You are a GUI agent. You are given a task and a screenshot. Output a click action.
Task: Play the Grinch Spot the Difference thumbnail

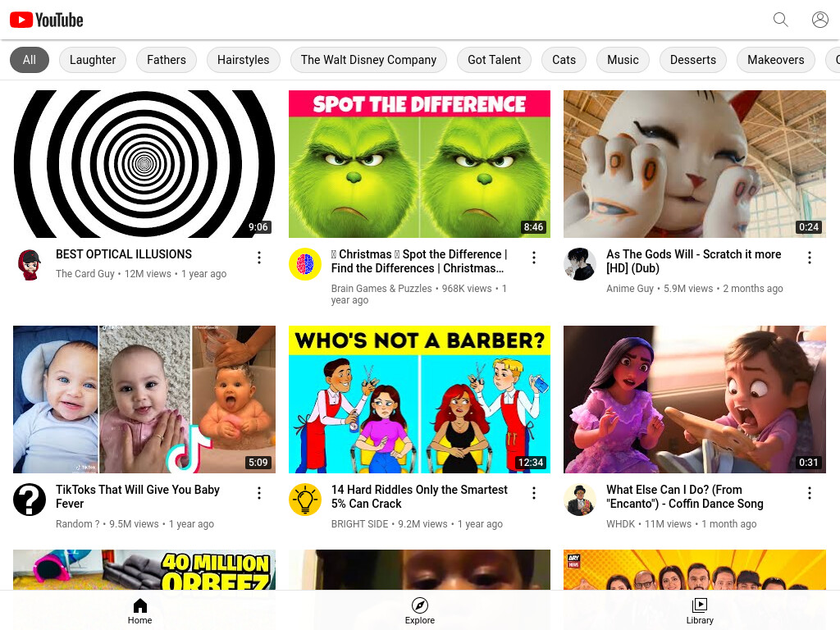[419, 164]
